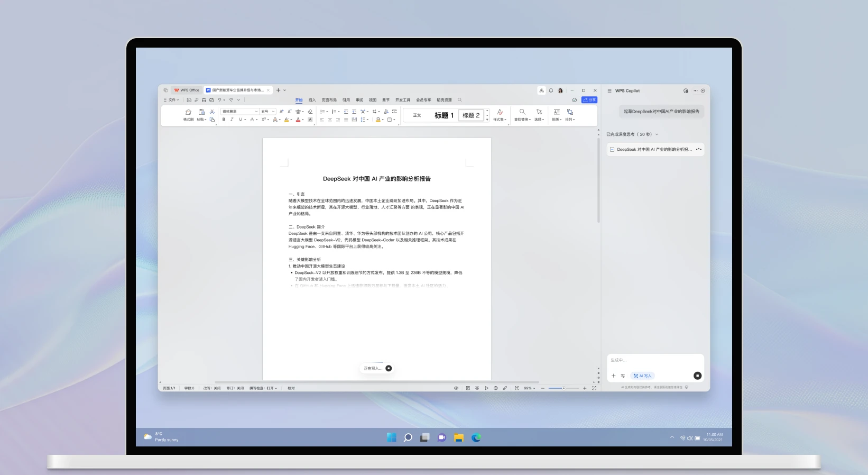Click the Format Painter (格式刷) icon

(x=188, y=112)
